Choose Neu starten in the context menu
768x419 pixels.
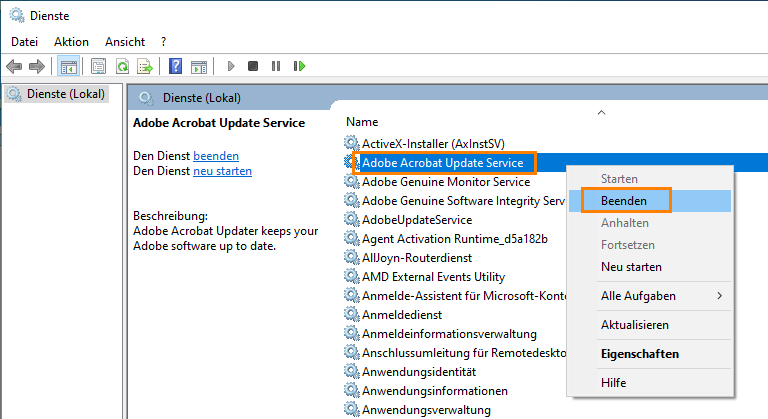pyautogui.click(x=650, y=267)
